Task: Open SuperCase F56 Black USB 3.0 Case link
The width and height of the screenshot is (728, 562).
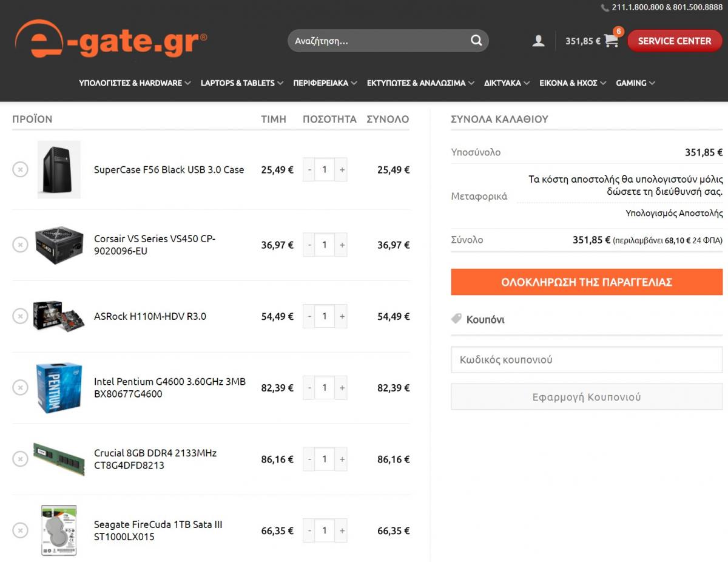Action: [169, 170]
